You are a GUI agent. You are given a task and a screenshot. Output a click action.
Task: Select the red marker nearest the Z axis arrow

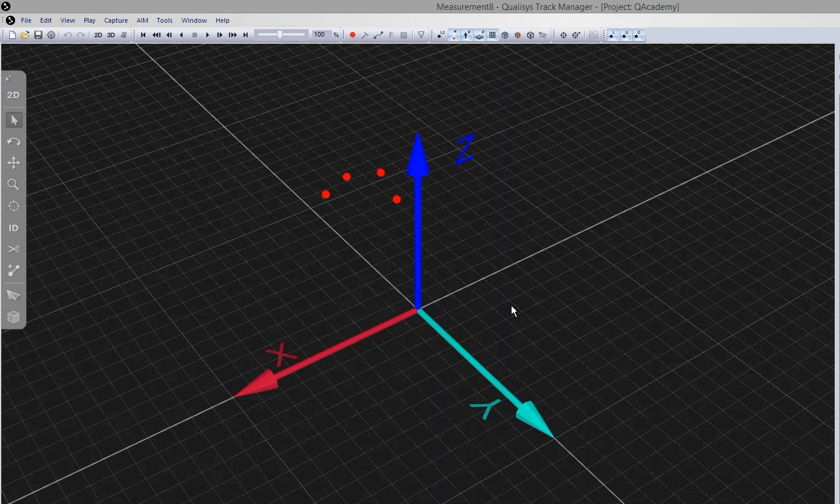pyautogui.click(x=396, y=199)
